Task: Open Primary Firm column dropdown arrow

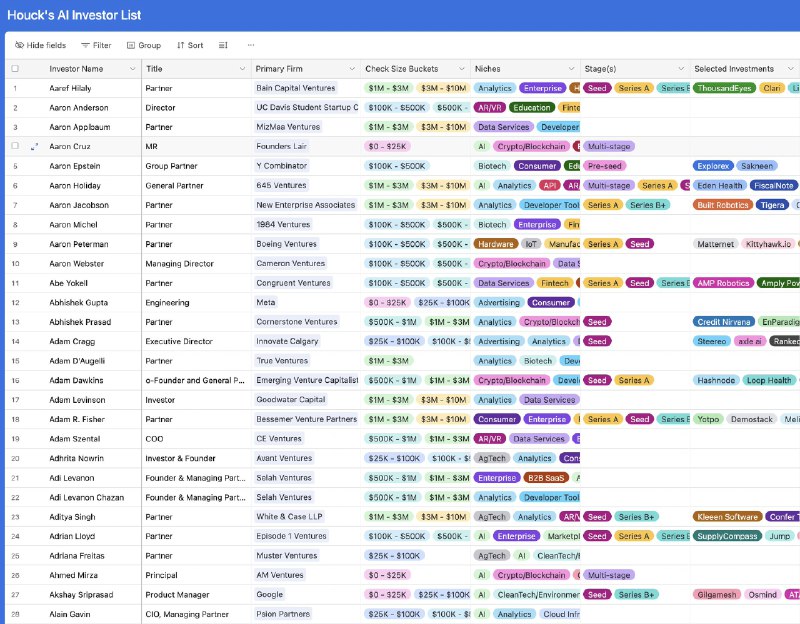Action: pos(352,68)
